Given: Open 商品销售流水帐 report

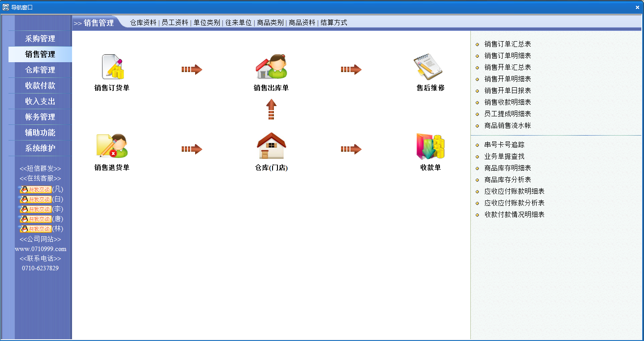Looking at the screenshot, I should click(x=508, y=125).
